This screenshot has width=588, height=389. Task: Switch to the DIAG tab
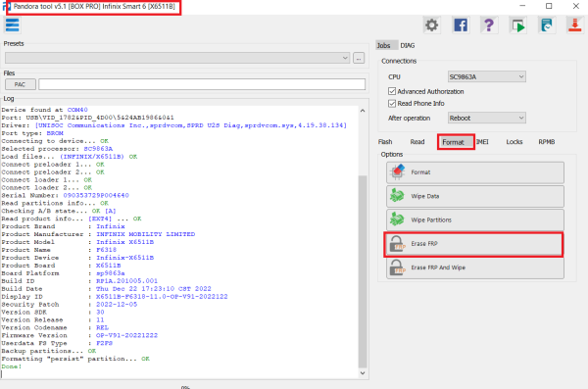click(408, 45)
